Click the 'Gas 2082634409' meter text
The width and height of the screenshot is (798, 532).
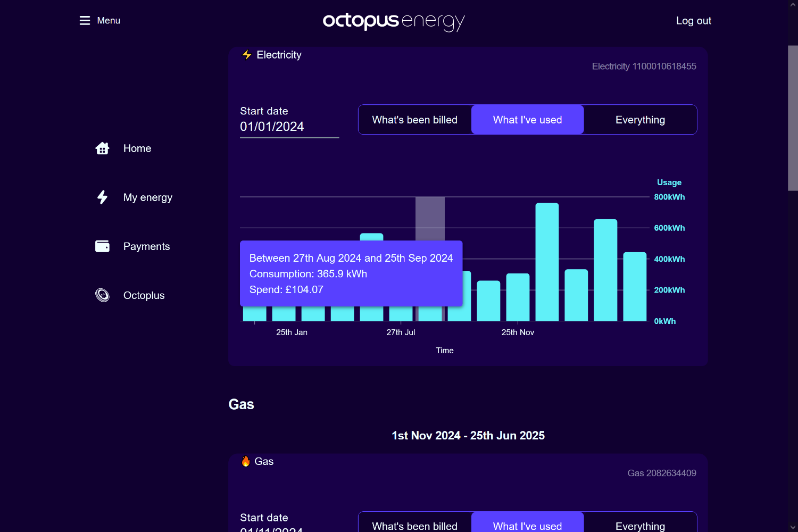pos(661,473)
